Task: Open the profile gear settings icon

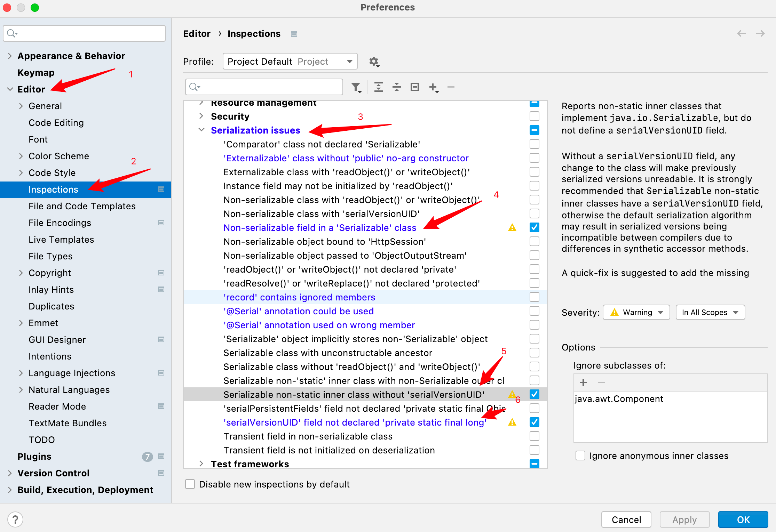Action: 374,62
